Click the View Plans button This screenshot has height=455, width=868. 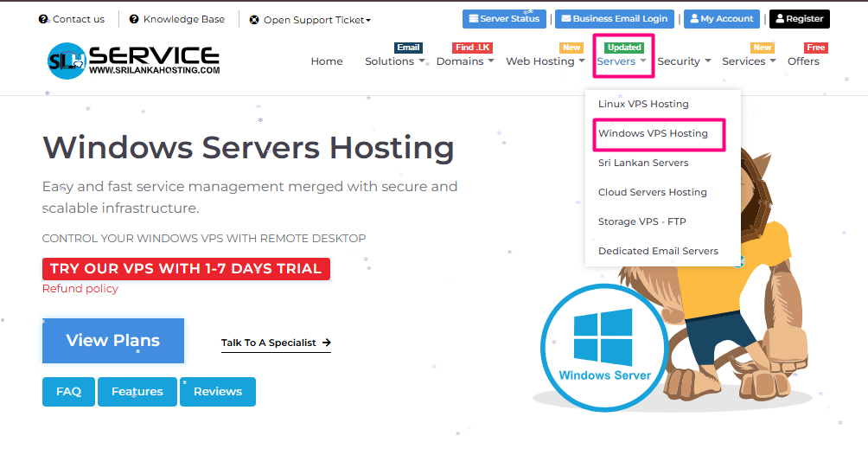113,341
